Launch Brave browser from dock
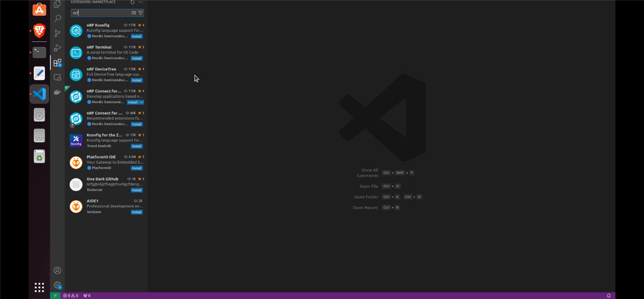This screenshot has width=644, height=299. [x=39, y=31]
